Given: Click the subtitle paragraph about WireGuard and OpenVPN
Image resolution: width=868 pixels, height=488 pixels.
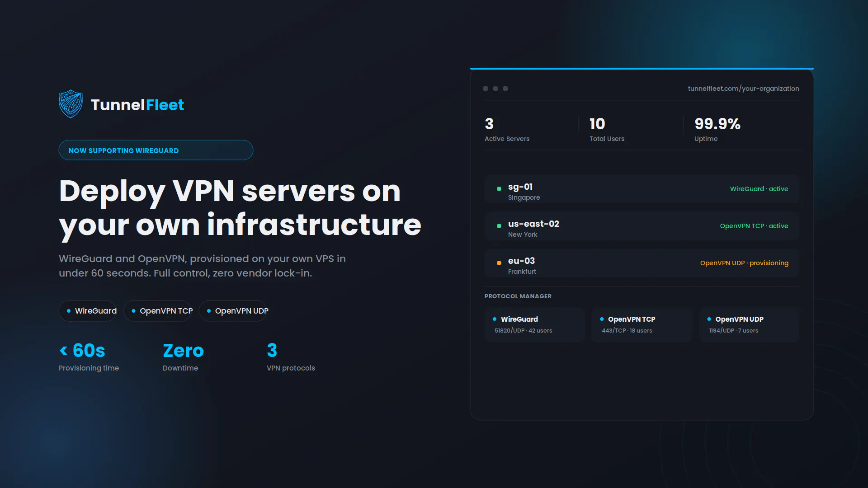Looking at the screenshot, I should click(x=202, y=266).
